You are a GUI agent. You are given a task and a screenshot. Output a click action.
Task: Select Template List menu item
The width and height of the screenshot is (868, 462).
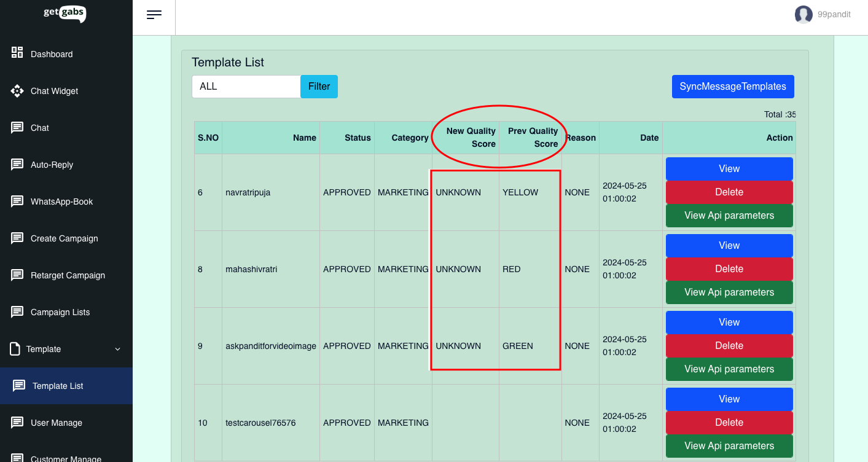[x=58, y=386]
